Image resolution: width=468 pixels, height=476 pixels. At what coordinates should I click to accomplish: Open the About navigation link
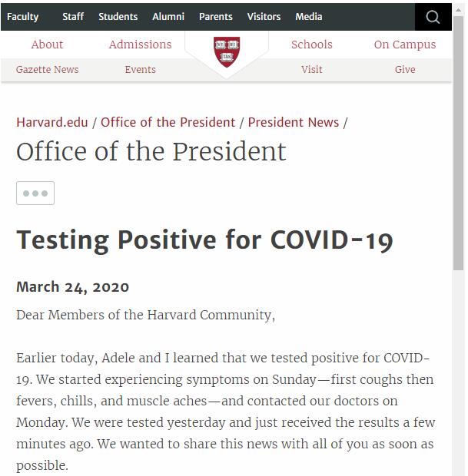pos(47,45)
